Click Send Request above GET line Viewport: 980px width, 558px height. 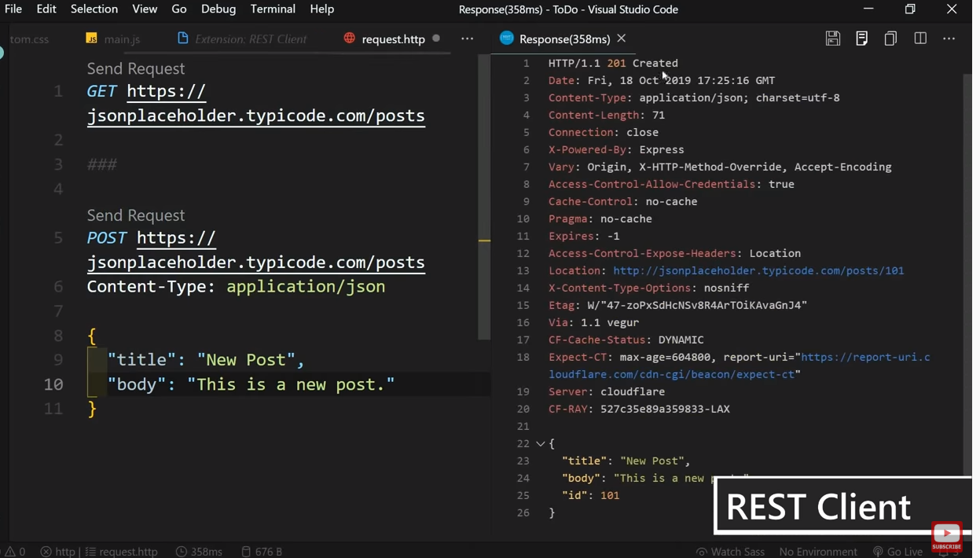click(136, 68)
